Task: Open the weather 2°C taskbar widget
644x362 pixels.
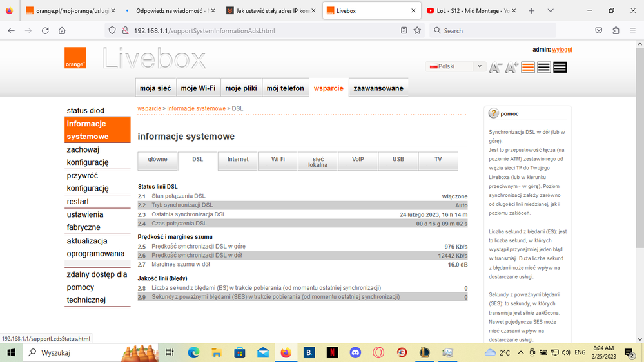Action: 497,352
